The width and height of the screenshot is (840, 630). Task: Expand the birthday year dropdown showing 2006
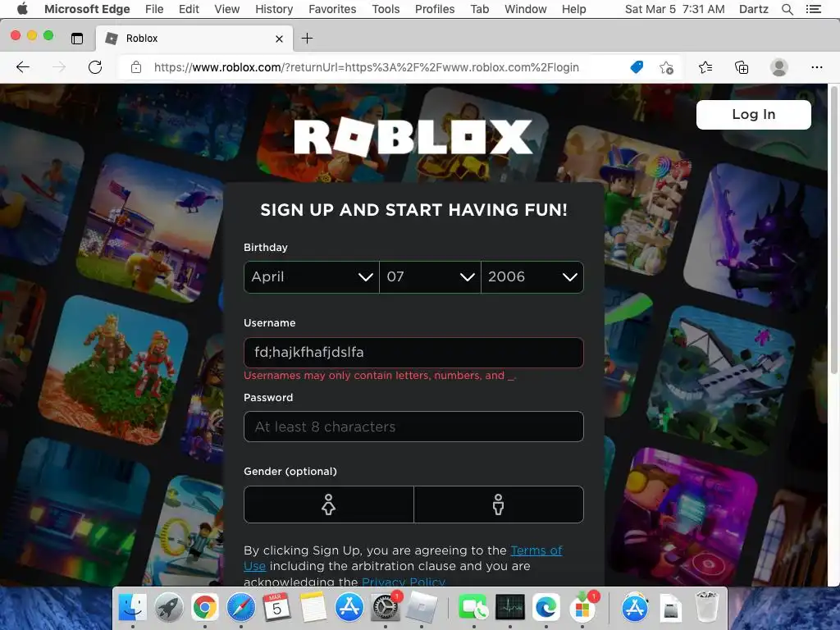click(x=532, y=277)
